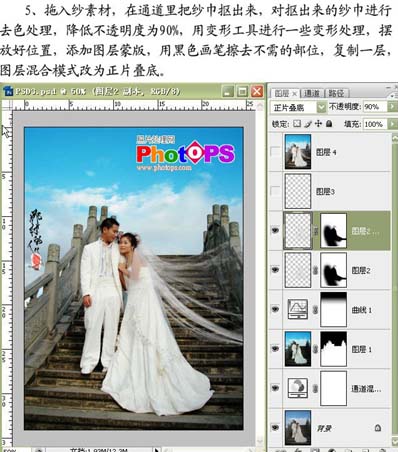Open the 不透明度 opacity slider arrow
The height and width of the screenshot is (452, 398).
(392, 107)
